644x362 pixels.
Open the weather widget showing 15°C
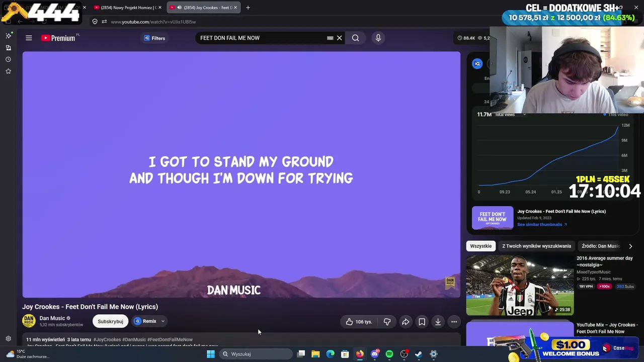coord(27,354)
